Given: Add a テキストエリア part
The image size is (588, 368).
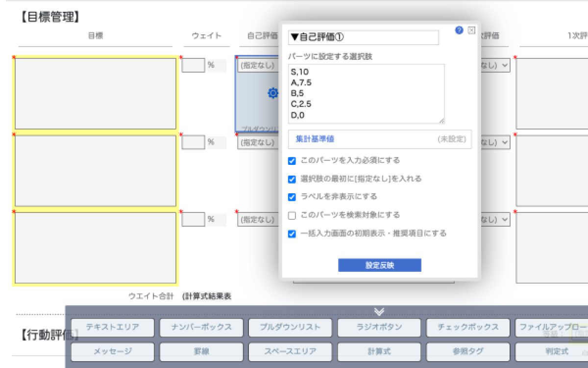Looking at the screenshot, I should point(112,327).
